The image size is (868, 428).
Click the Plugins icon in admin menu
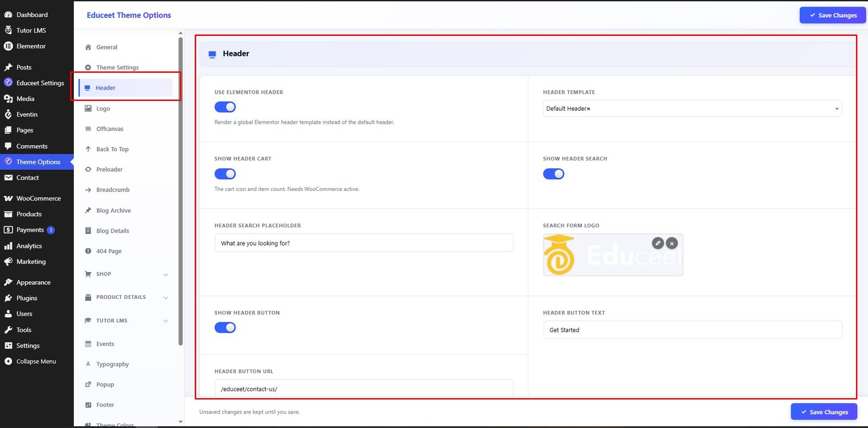pos(8,298)
